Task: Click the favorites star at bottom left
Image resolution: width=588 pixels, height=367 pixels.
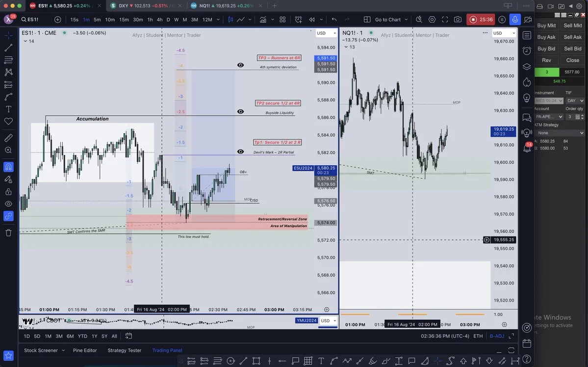Action: click(x=8, y=355)
